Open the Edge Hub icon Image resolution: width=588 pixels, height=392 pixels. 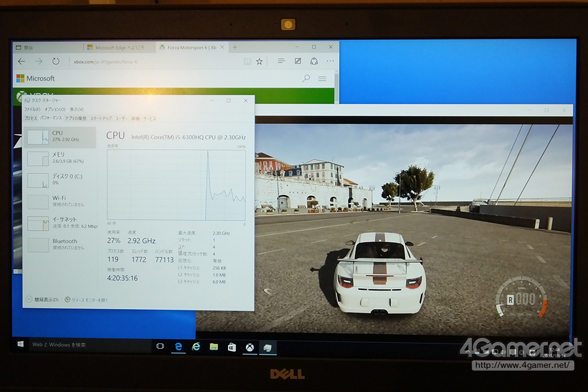(x=281, y=61)
